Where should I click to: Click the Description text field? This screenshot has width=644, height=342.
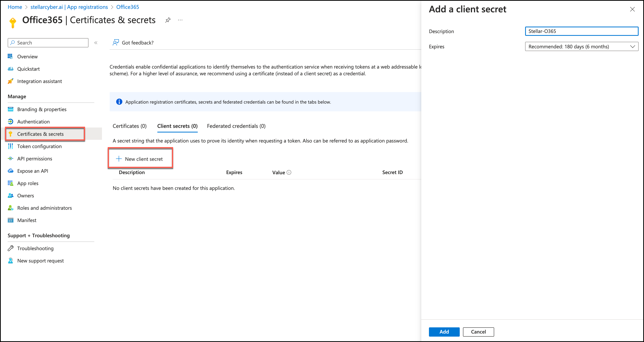[x=581, y=31]
